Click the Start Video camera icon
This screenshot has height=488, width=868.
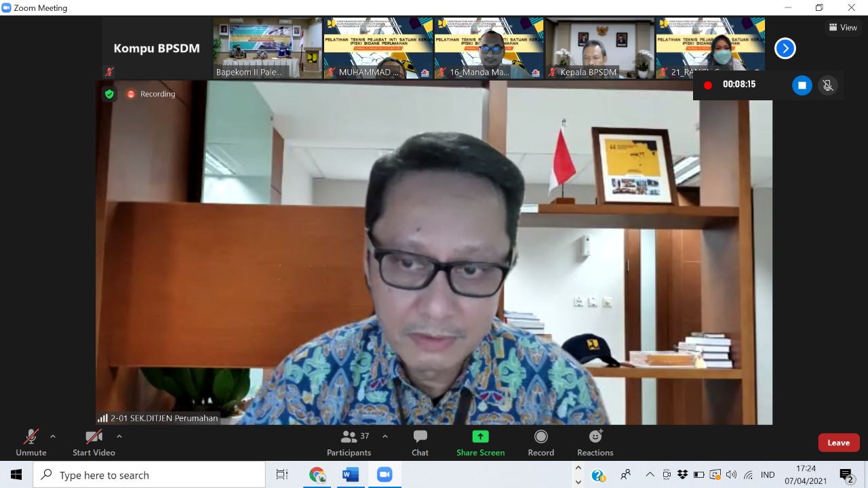tap(94, 436)
